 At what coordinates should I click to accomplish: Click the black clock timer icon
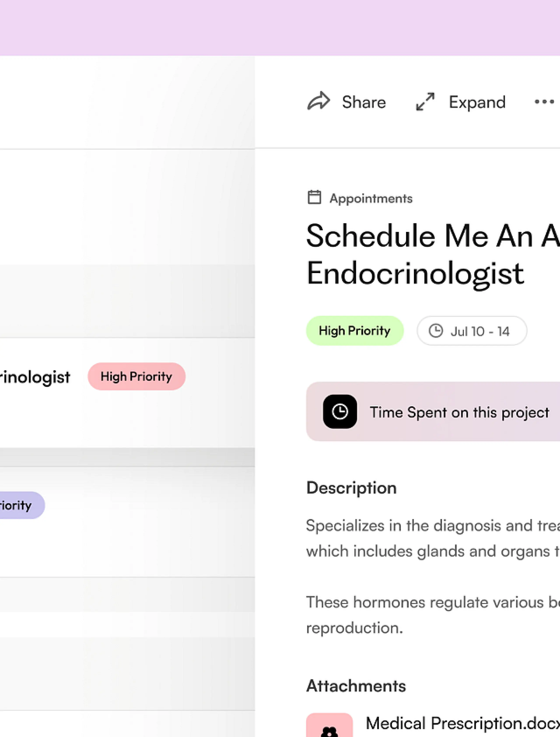pos(340,411)
